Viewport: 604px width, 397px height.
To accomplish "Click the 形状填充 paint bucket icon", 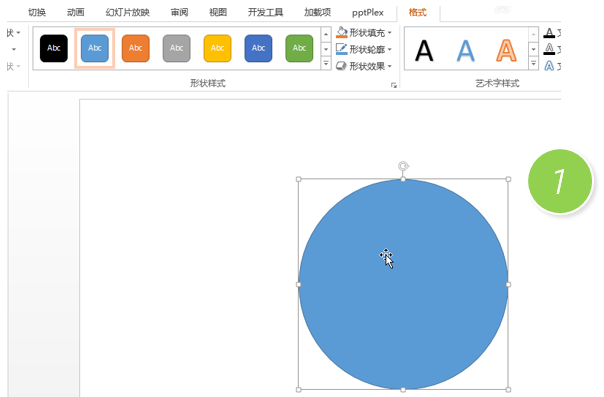I will coord(342,32).
